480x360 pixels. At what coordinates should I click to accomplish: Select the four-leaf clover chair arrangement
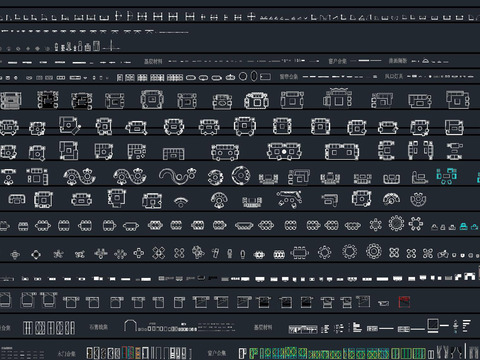pyautogui.click(x=394, y=253)
